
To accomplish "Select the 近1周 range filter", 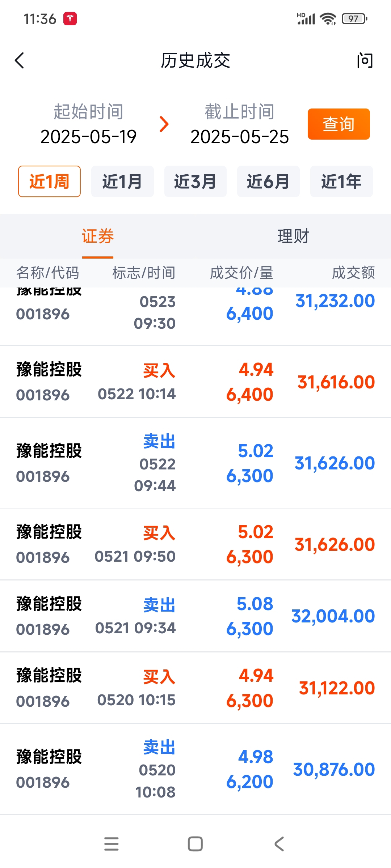I will click(49, 181).
